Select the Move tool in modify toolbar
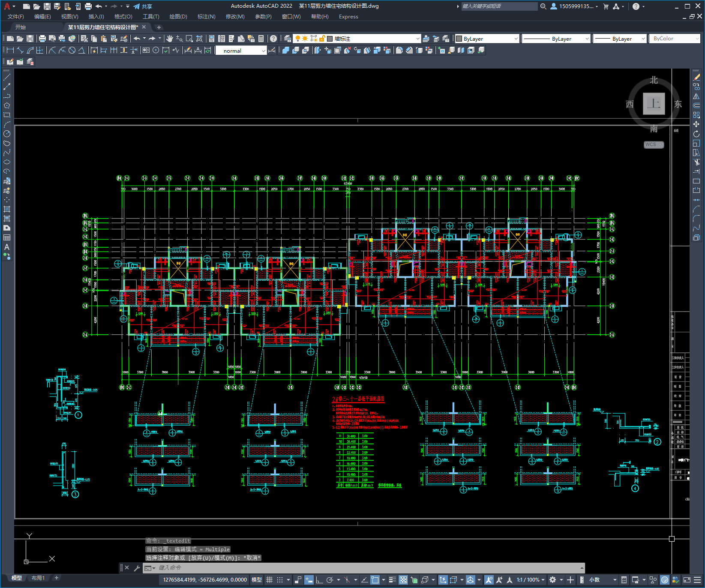This screenshot has width=705, height=588. pos(696,124)
